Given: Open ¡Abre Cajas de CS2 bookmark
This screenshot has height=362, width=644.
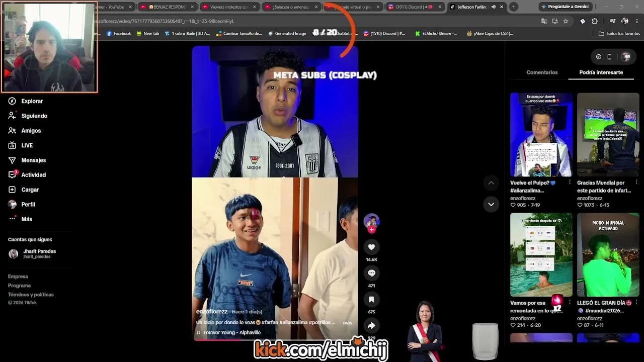Looking at the screenshot, I should click(x=490, y=34).
